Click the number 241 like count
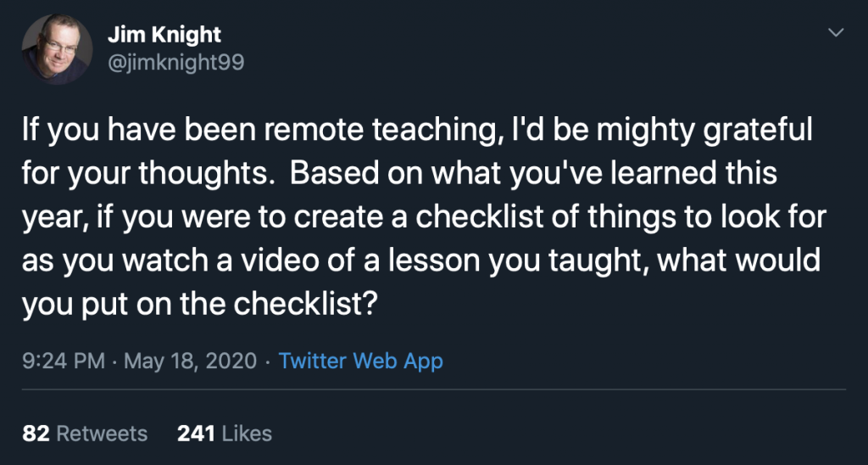 [196, 434]
